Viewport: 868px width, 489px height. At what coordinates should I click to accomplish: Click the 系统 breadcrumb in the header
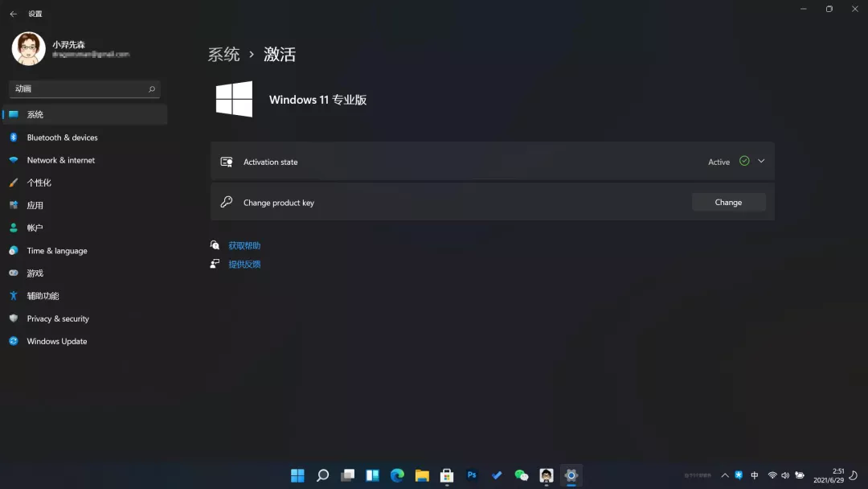(223, 54)
